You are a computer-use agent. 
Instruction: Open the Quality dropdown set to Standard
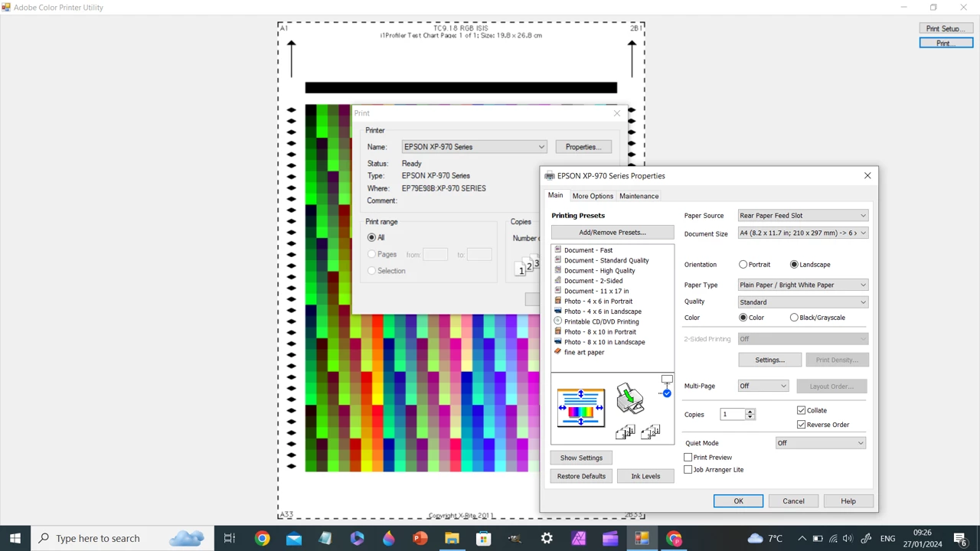click(x=803, y=302)
